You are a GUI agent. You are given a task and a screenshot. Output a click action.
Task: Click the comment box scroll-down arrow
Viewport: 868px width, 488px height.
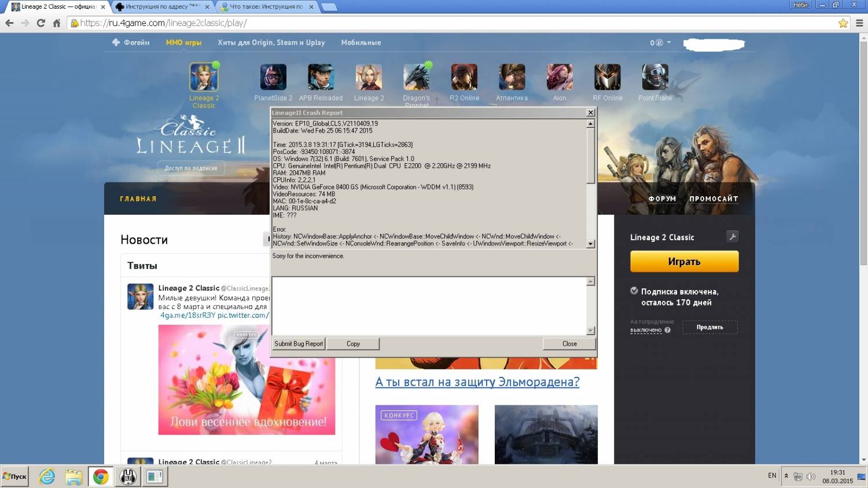[x=591, y=331]
